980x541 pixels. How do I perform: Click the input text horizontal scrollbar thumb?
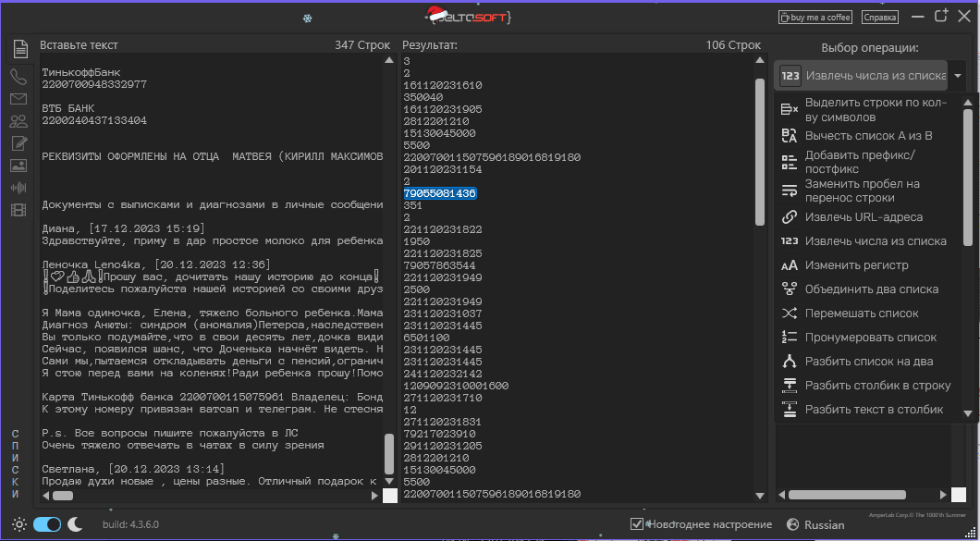(63, 496)
